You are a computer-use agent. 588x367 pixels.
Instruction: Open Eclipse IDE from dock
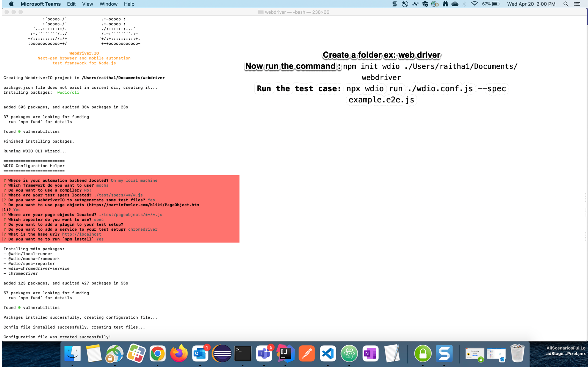point(222,354)
